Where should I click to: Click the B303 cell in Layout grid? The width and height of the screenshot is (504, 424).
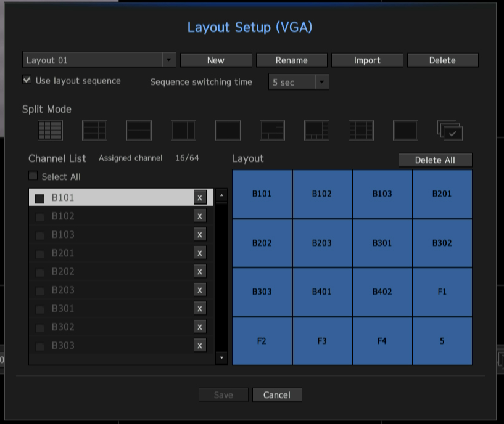point(262,292)
